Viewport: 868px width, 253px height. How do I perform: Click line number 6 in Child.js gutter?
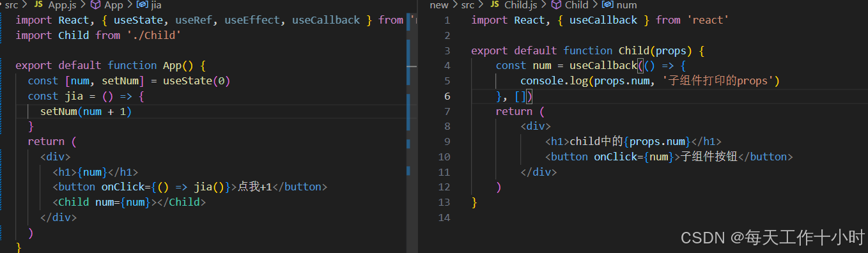click(447, 96)
